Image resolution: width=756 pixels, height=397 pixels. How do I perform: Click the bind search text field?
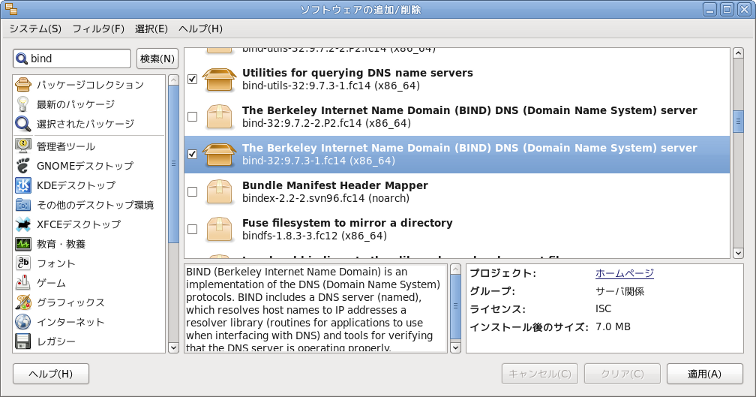tap(72, 59)
